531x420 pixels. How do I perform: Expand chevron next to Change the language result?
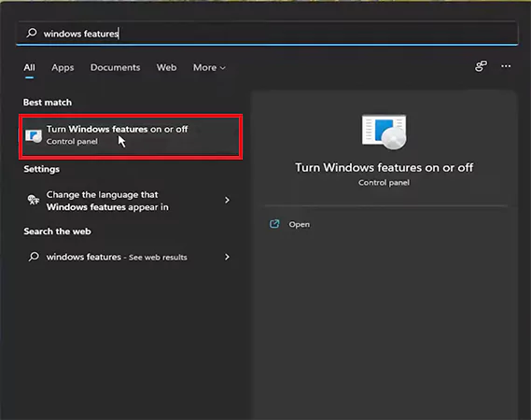coord(227,200)
